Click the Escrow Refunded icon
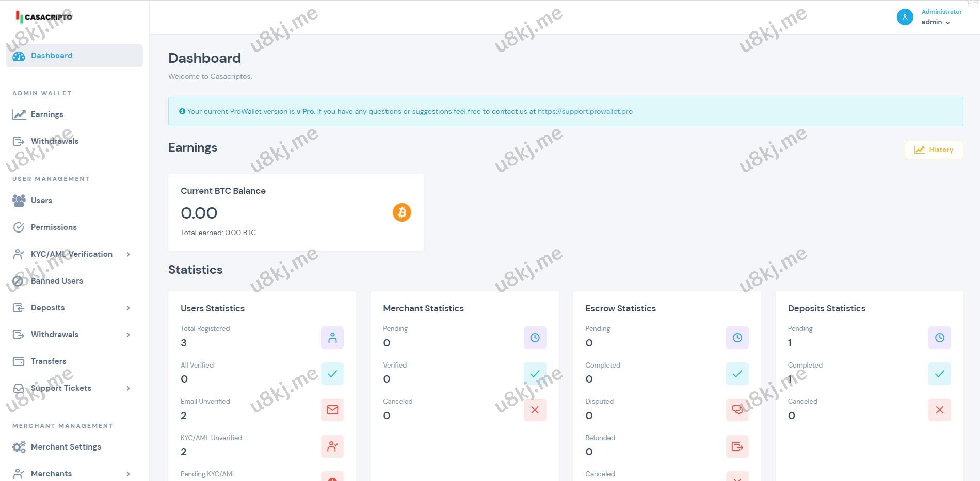This screenshot has height=481, width=980. pyautogui.click(x=737, y=446)
